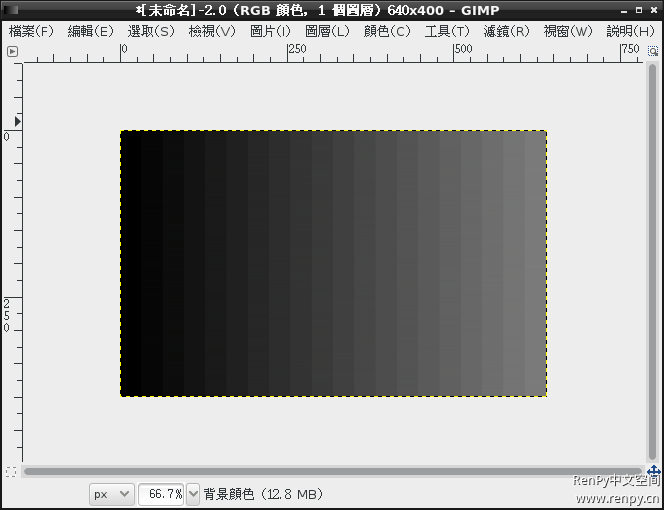The width and height of the screenshot is (664, 510).
Task: Click the horizontal scrollbar
Action: point(333,471)
